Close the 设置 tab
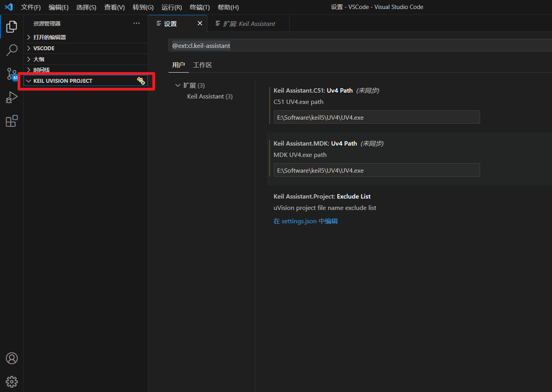The height and width of the screenshot is (392, 552). (x=200, y=24)
